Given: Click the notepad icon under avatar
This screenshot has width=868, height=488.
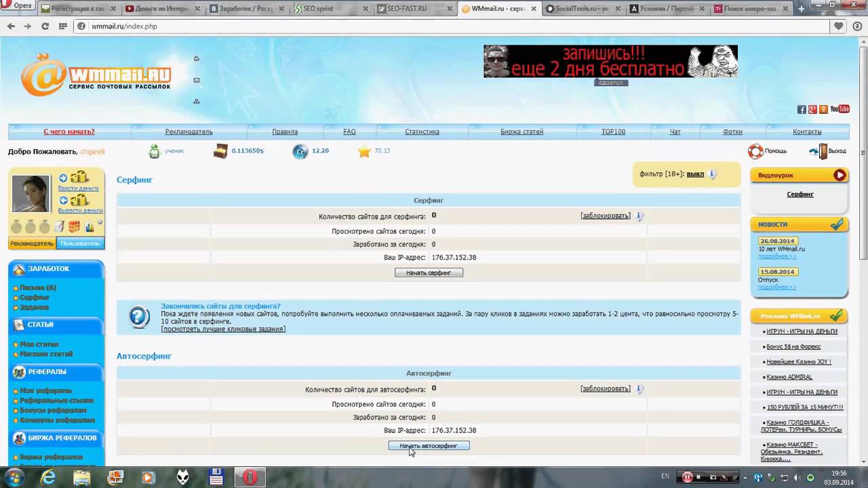Looking at the screenshot, I should [x=59, y=226].
